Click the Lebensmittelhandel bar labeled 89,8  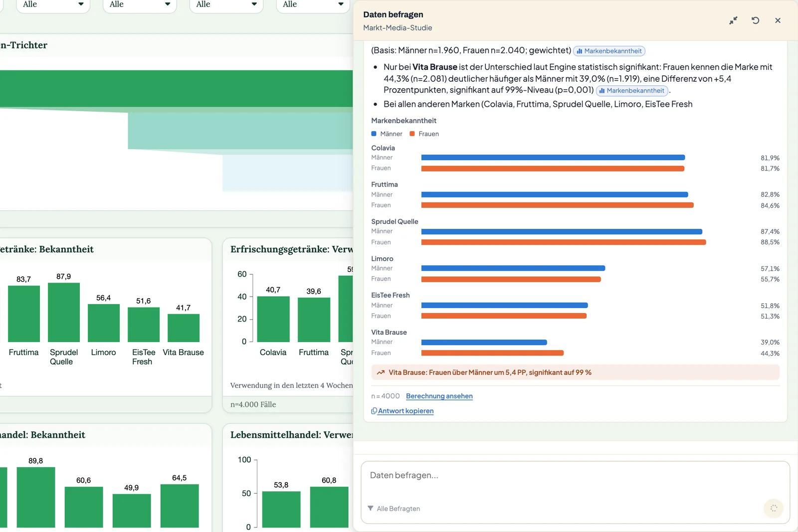coord(36,497)
